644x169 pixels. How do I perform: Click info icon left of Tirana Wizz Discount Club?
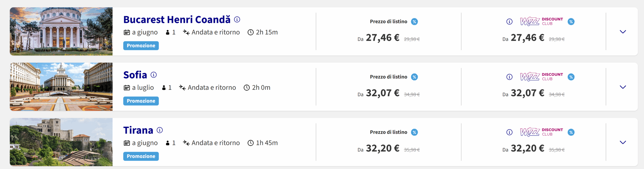coord(509,132)
